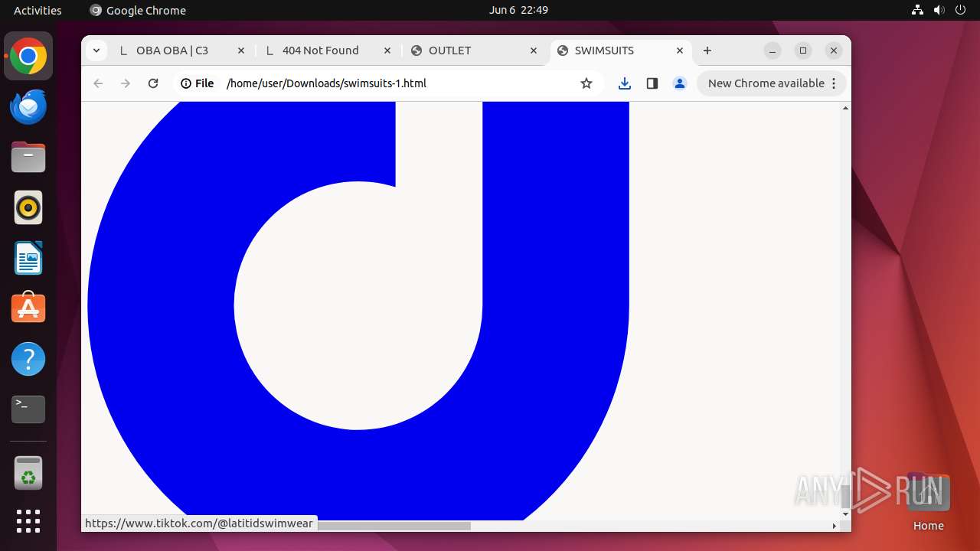
Task: Open New Chrome available menu
Action: pyautogui.click(x=772, y=83)
